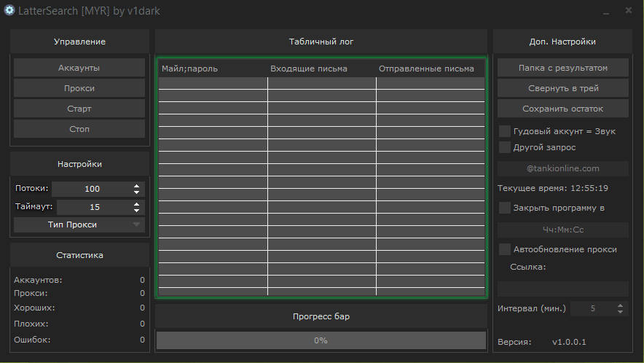Click the LatterSearch gear app icon
Screen dimensions: 644x363
pyautogui.click(x=9, y=10)
